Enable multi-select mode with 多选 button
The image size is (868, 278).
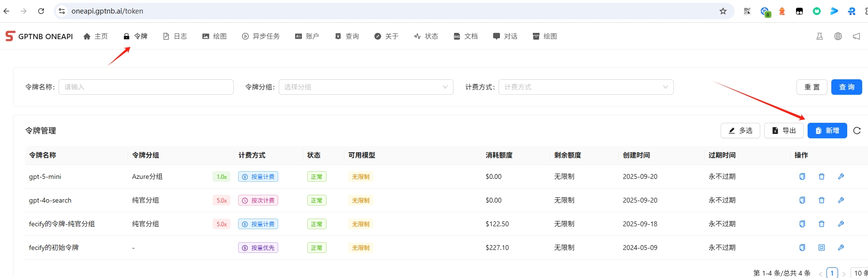click(x=740, y=131)
